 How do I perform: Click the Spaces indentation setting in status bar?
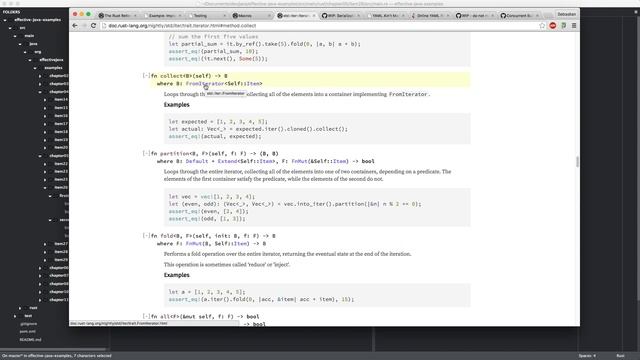[587, 356]
